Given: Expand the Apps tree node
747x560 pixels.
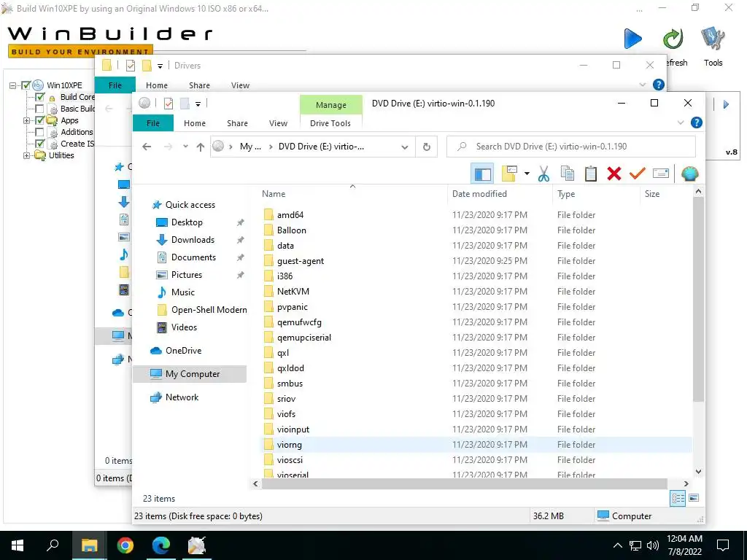Looking at the screenshot, I should coord(27,120).
